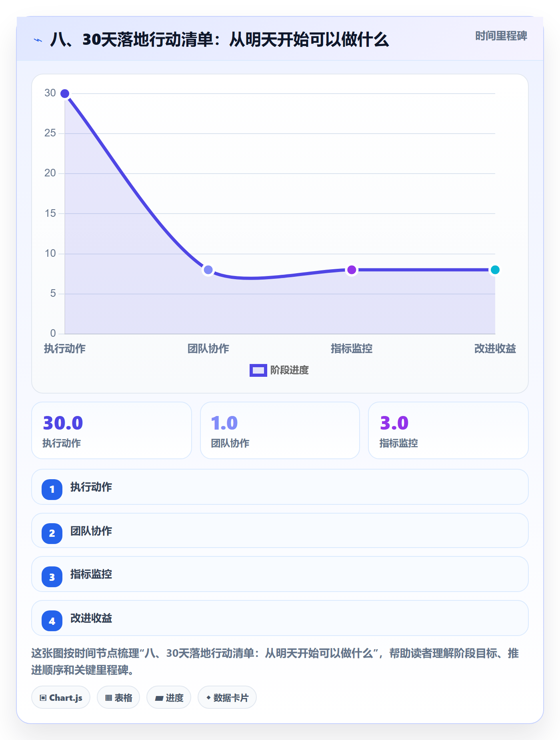560x740 pixels.
Task: Click the 指标监控 label on the x-axis
Action: tap(352, 349)
